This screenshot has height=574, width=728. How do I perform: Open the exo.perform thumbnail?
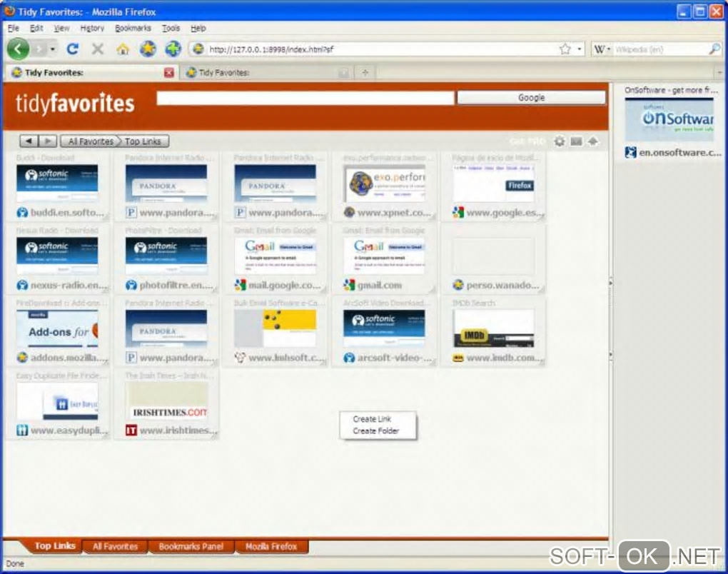(384, 184)
